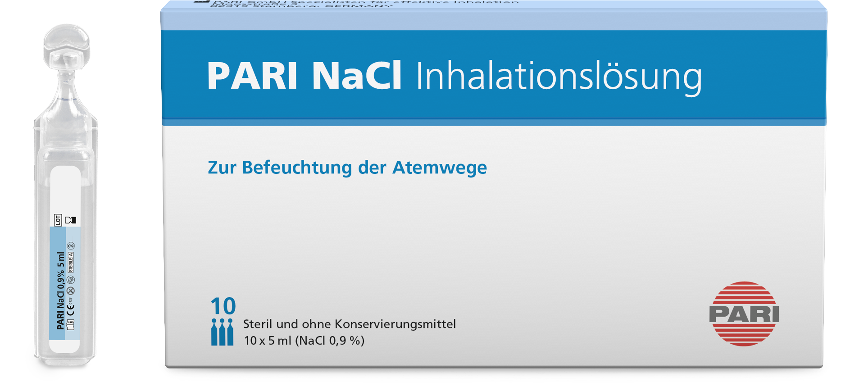Click the bold PARI NaCl title text
Viewport: 868px width, 391px height.
point(304,76)
